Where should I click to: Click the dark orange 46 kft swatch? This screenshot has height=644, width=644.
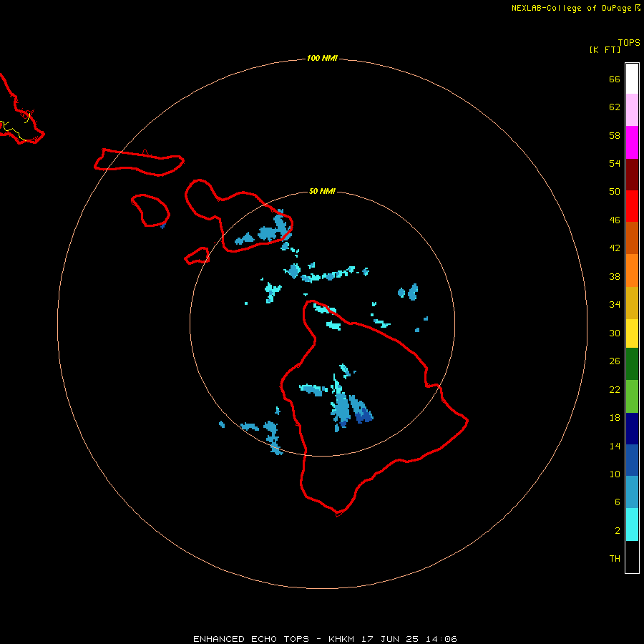(632, 238)
